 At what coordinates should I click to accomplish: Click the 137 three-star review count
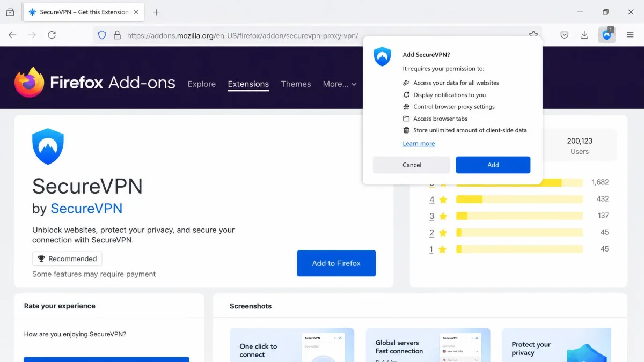click(603, 216)
